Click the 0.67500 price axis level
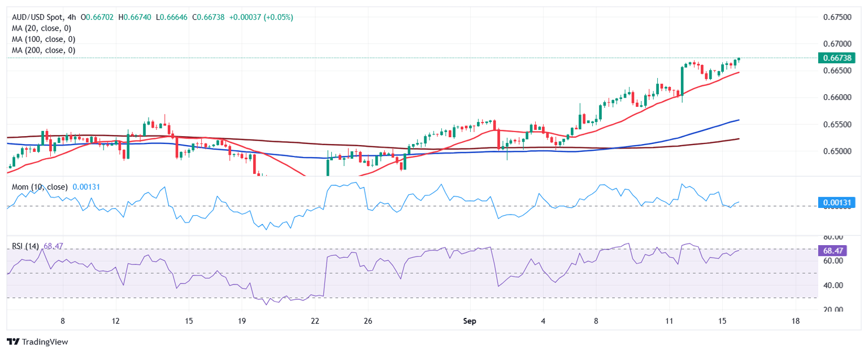 pos(835,18)
